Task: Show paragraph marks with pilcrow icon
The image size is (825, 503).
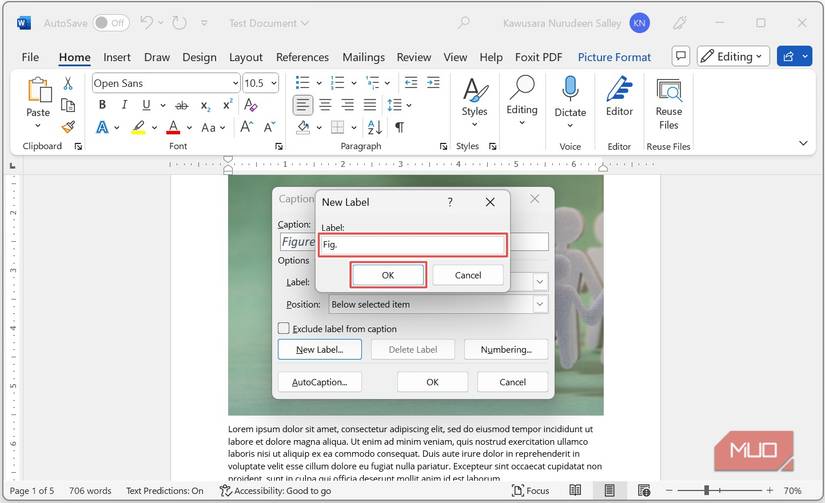Action: point(399,127)
